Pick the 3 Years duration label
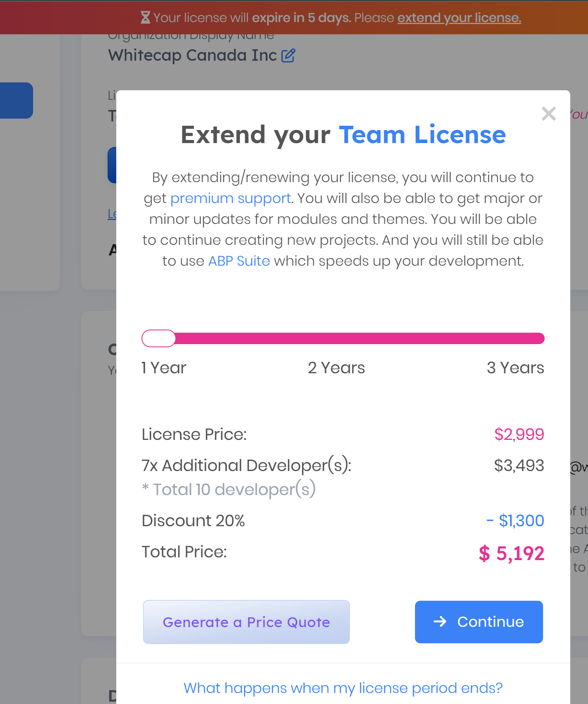The height and width of the screenshot is (704, 588). [x=515, y=368]
